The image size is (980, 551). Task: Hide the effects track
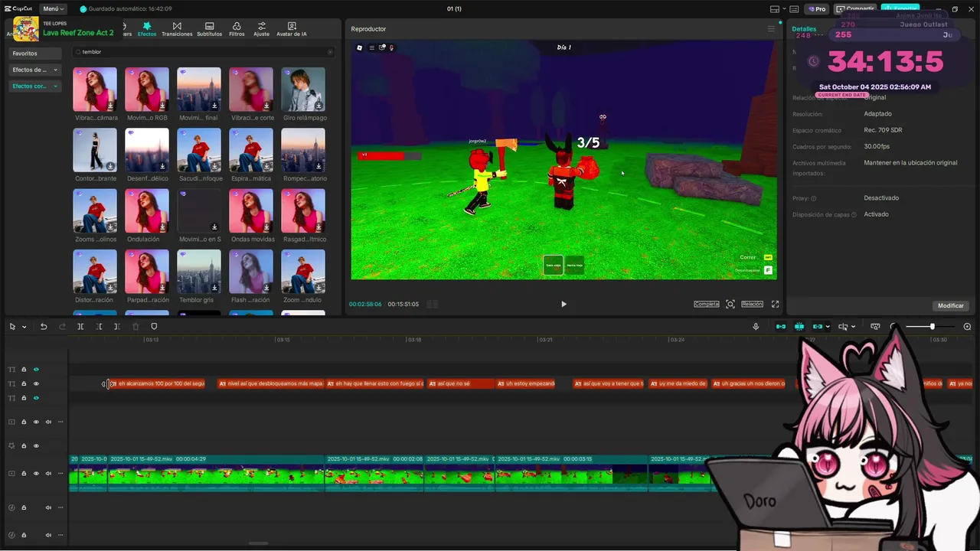36,445
